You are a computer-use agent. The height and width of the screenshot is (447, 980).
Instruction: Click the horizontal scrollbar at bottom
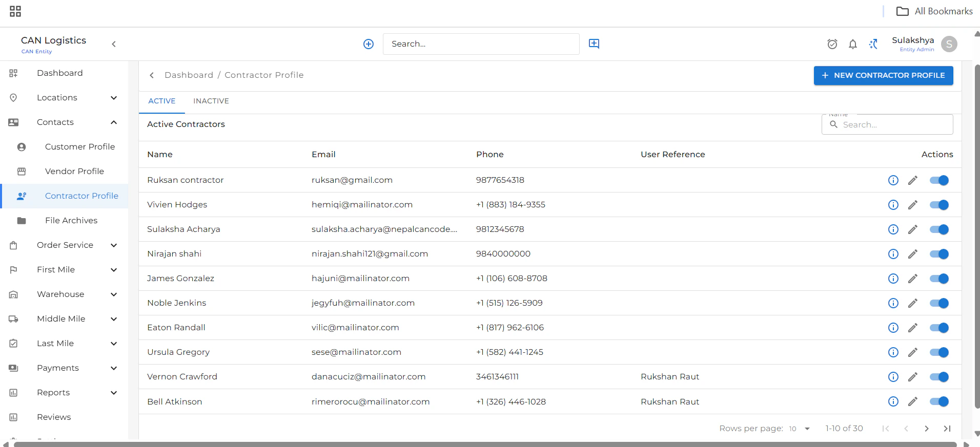(485, 444)
